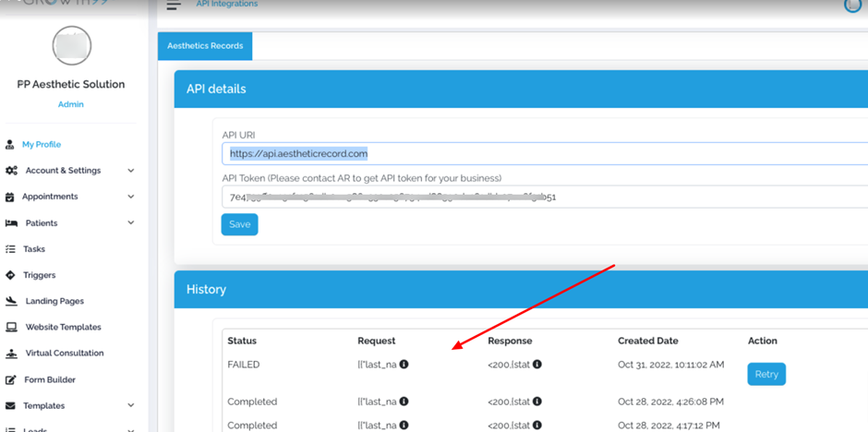Expand the Templates submenu
Viewport: 868px width, 432px height.
[x=130, y=405]
